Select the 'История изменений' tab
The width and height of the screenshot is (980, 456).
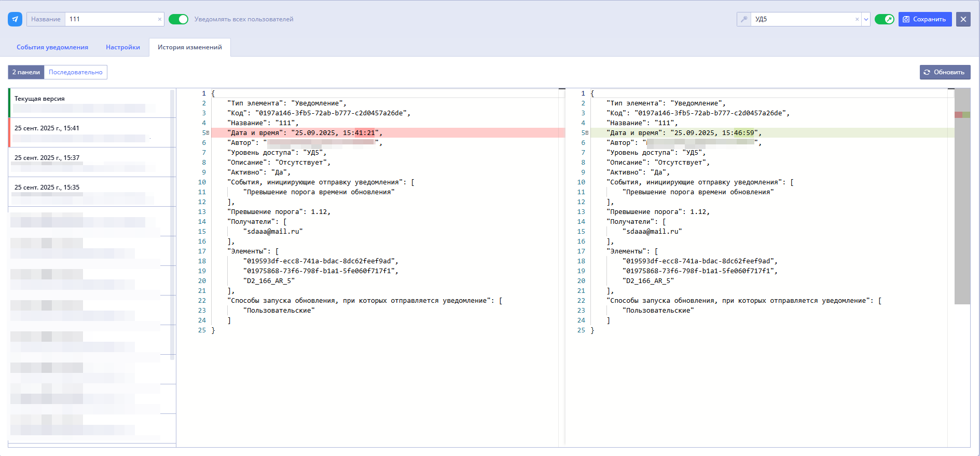click(190, 47)
